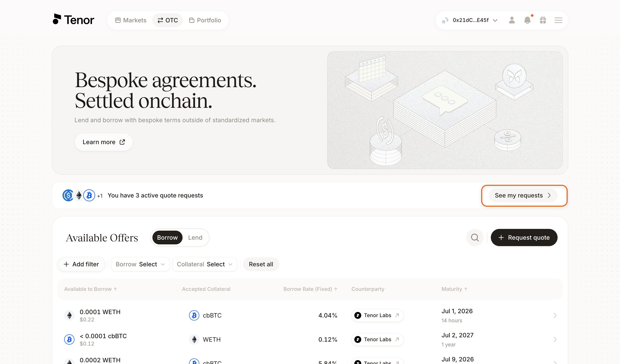Click the Accepted Collateral column header
This screenshot has width=620, height=364.
tap(206, 289)
